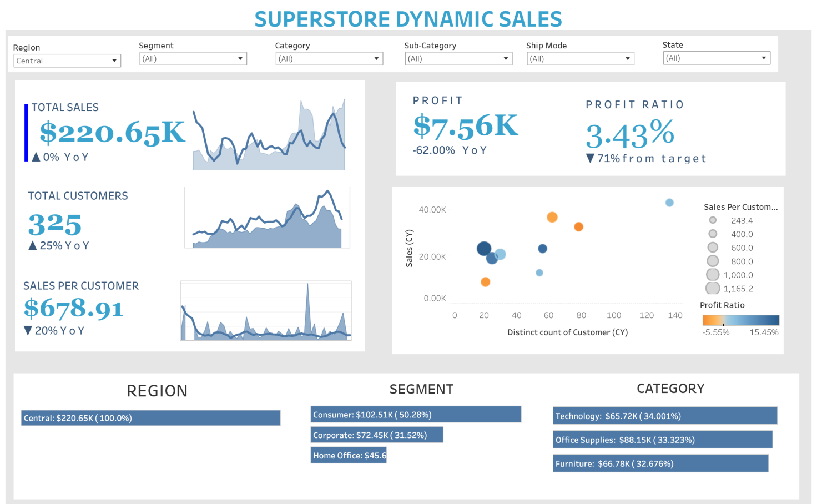This screenshot has height=504, width=817.
Task: Click the orange scatter point near 80 customers
Action: point(578,226)
